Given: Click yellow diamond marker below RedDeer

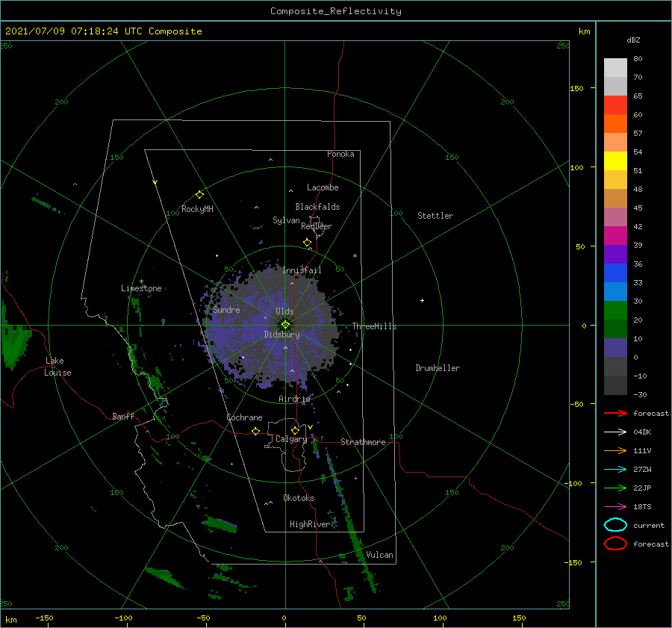Looking at the screenshot, I should (x=307, y=242).
